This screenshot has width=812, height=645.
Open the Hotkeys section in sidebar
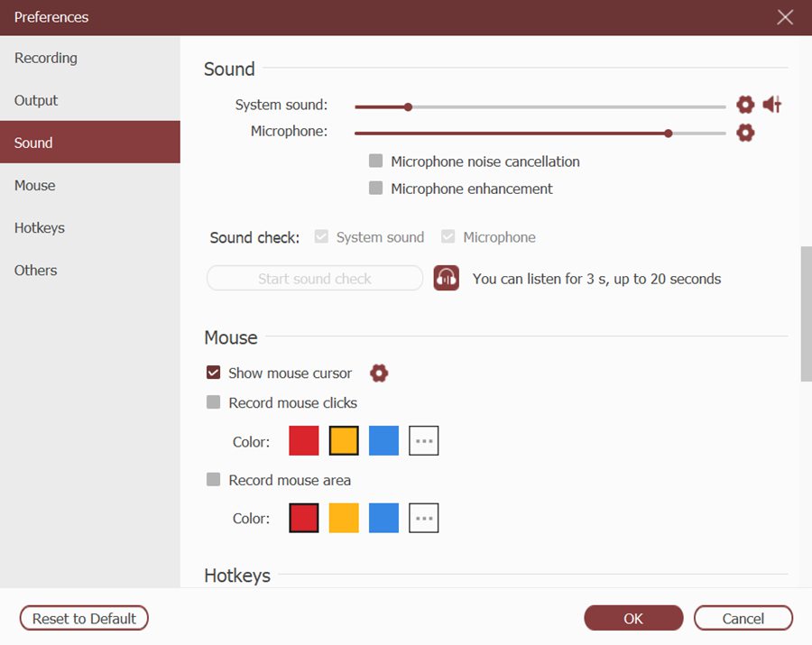pyautogui.click(x=40, y=227)
